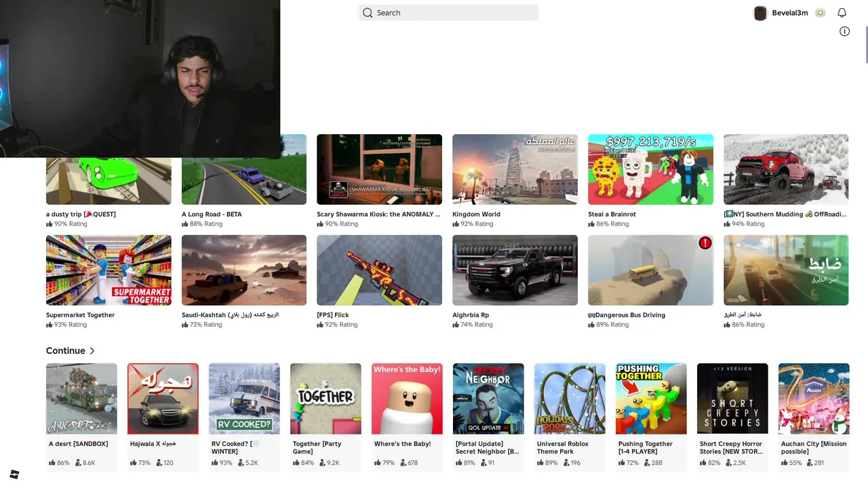Screen dimensions: 868x488
Task: Open Alghrbia Rp game thumbnail
Action: click(x=515, y=270)
